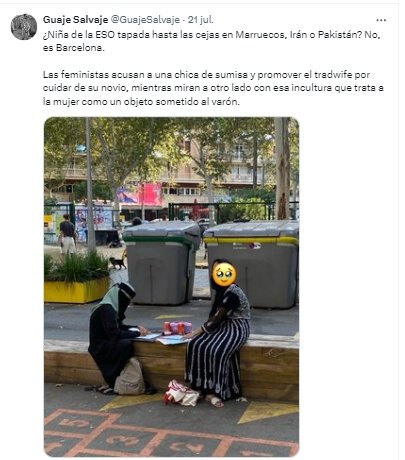
Task: Click the paragraph starting 'Las feministas acusan'
Action: tap(213, 88)
